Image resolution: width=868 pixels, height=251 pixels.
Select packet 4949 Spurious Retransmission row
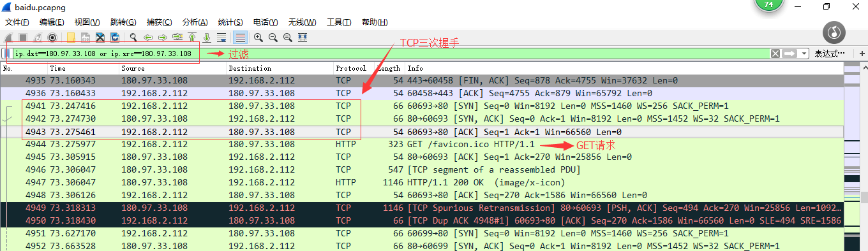click(x=421, y=208)
